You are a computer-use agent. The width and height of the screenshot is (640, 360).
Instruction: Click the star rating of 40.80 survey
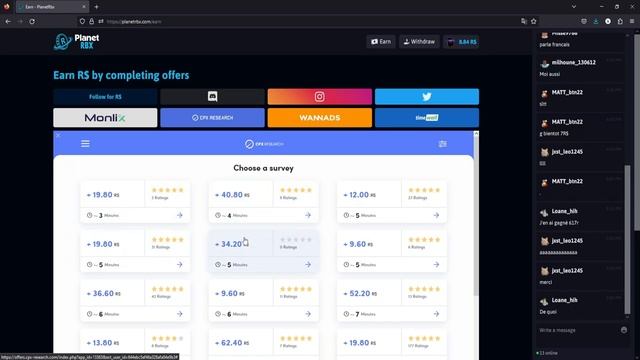296,190
